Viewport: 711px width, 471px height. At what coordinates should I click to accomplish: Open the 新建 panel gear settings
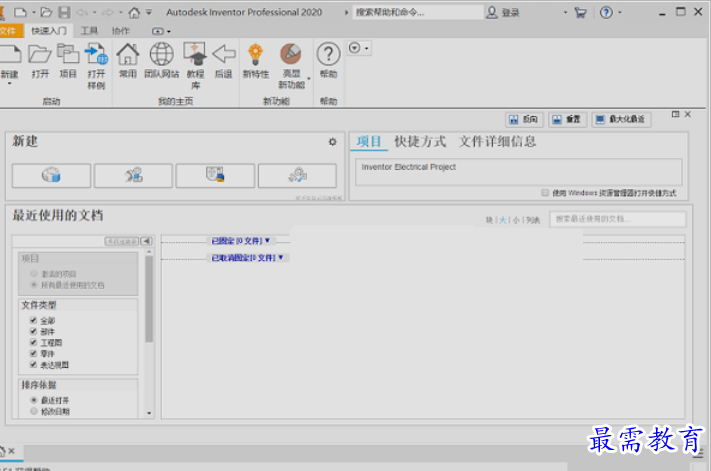tap(332, 142)
